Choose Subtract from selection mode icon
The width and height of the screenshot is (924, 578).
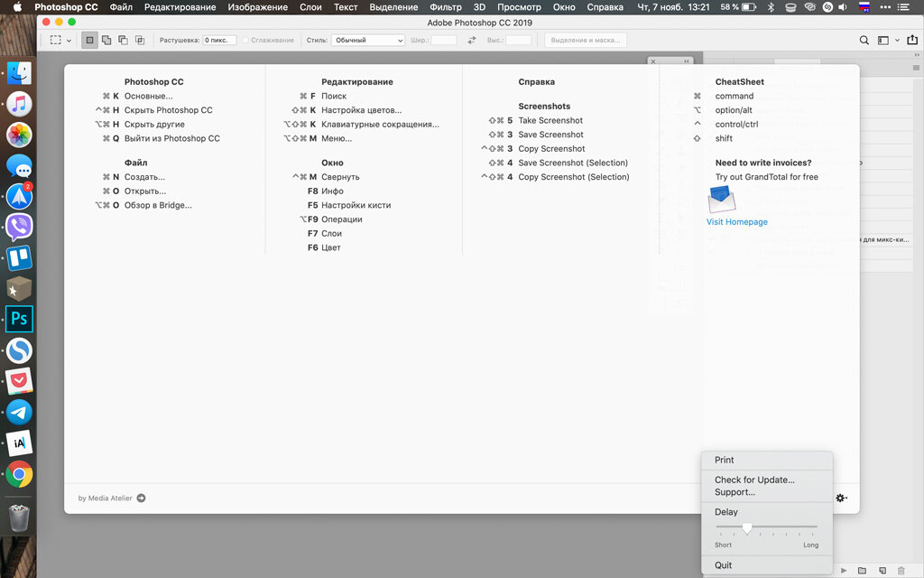123,40
